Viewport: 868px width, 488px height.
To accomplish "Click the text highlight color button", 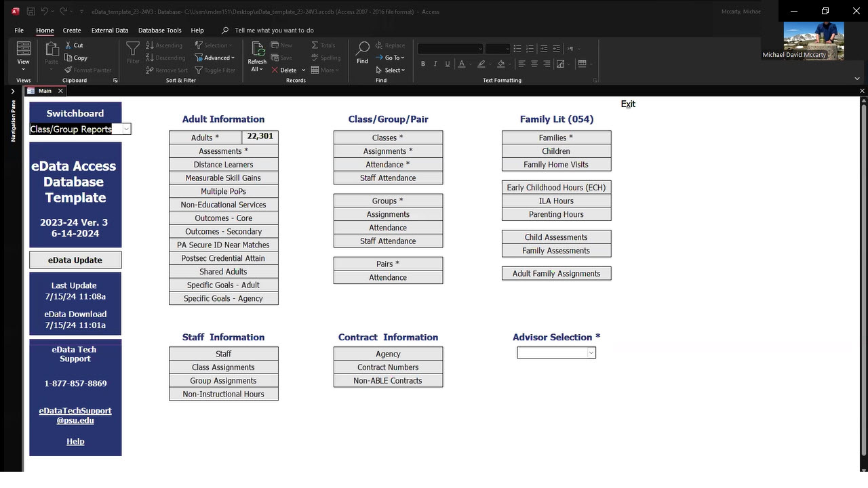I will click(x=481, y=64).
